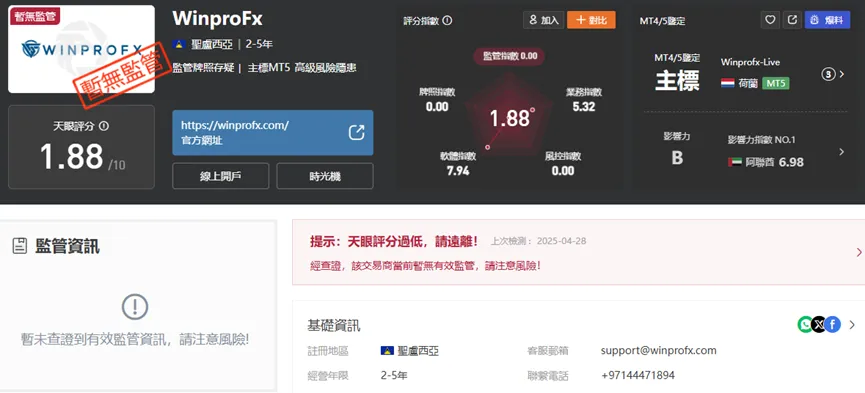Click the 暫無監管 red tag on the logo
The image size is (865, 393).
click(x=34, y=17)
